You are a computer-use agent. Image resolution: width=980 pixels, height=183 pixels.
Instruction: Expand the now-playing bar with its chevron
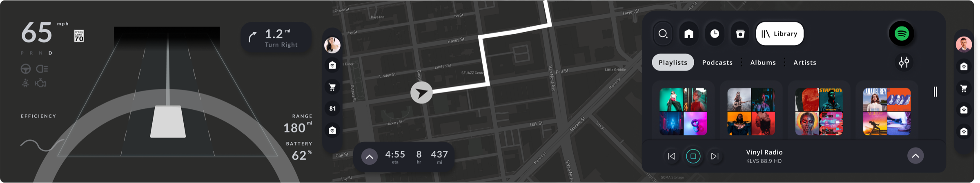[915, 156]
